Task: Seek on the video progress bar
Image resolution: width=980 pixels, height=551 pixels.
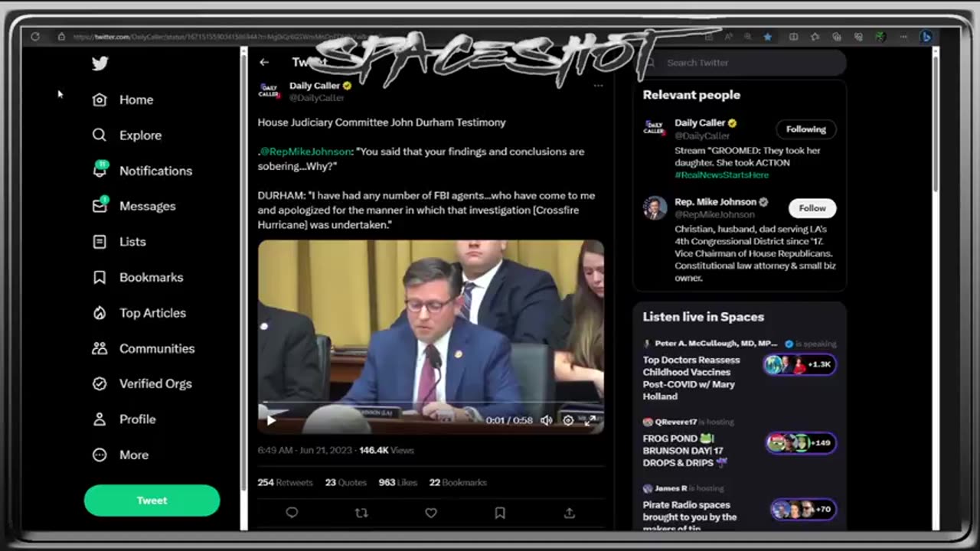Action: (431, 403)
